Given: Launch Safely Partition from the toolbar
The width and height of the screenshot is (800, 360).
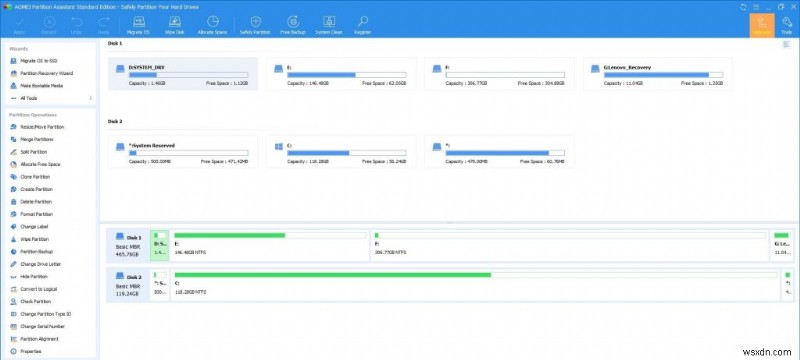Looking at the screenshot, I should pos(255,25).
